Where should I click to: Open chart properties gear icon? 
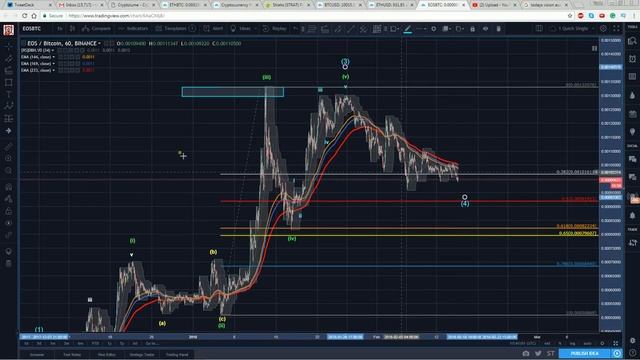click(x=603, y=29)
